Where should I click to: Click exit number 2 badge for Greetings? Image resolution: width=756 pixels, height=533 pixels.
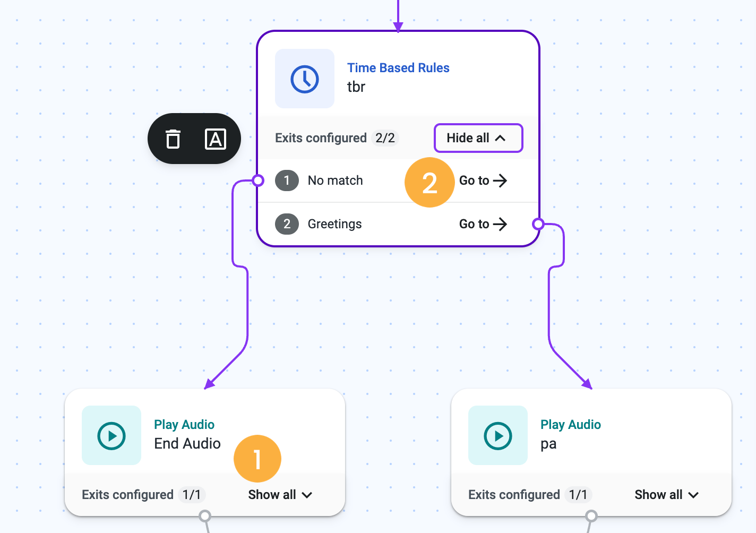(x=287, y=224)
